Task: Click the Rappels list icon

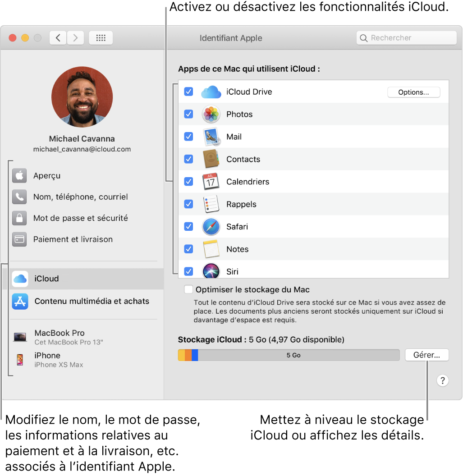Action: (x=211, y=204)
